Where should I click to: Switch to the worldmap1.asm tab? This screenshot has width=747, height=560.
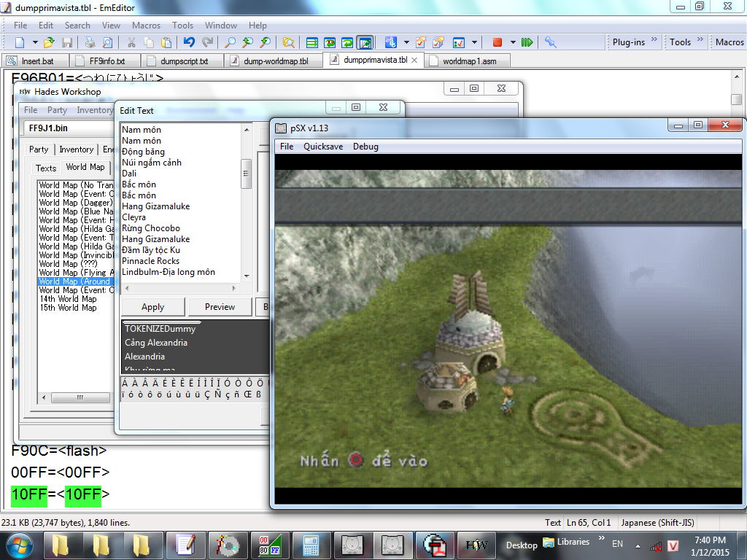point(468,61)
